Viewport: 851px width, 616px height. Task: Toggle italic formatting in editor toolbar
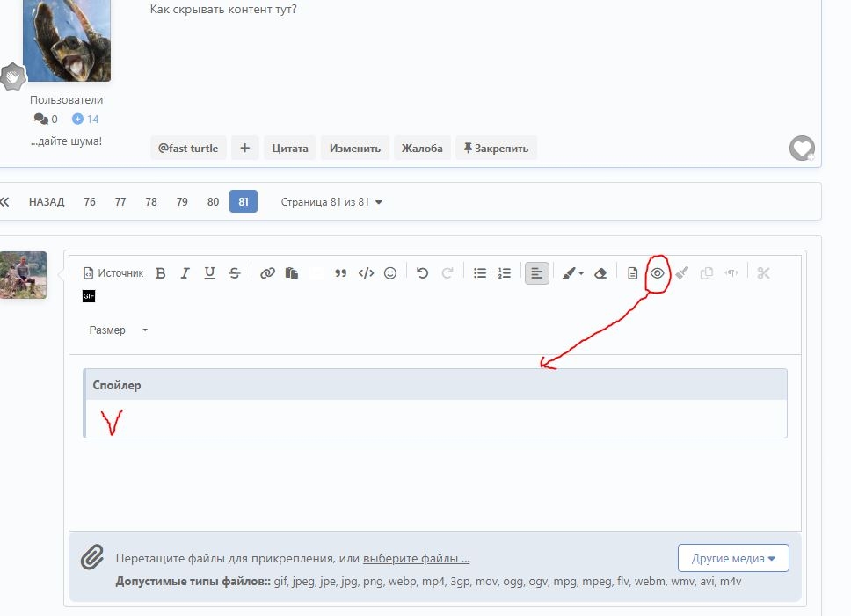pyautogui.click(x=185, y=273)
